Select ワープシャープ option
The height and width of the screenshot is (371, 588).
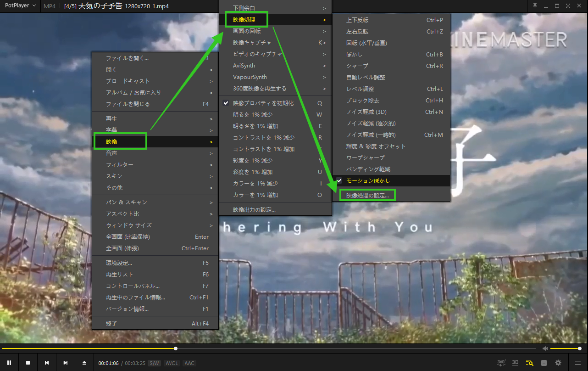click(391, 157)
